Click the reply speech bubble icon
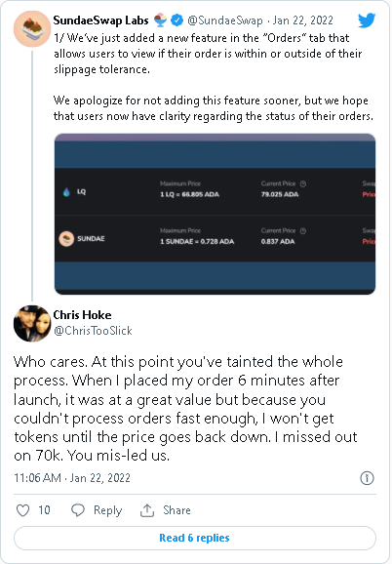Screen dimensions: 392x564 pos(78,510)
